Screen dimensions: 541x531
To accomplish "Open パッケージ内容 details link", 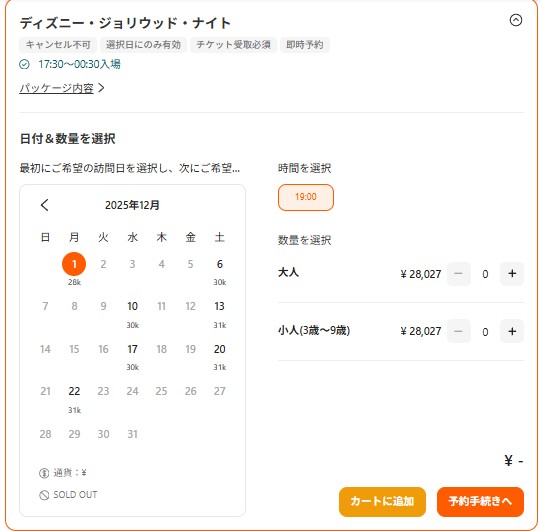I will coord(56,88).
